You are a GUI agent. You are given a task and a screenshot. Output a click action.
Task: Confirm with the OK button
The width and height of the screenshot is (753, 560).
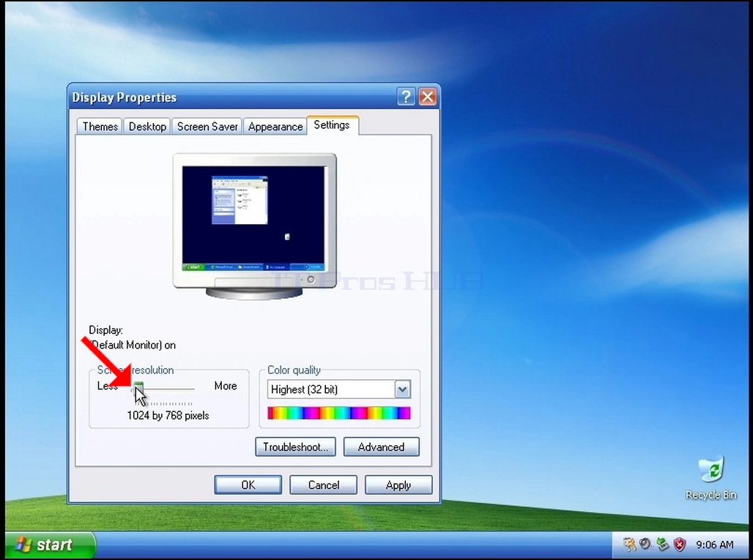(248, 485)
